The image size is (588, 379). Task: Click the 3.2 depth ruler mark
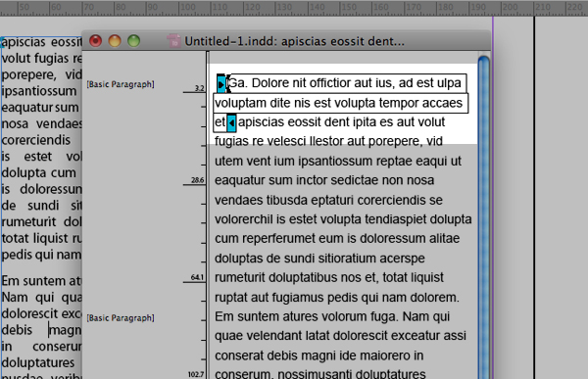pos(200,88)
